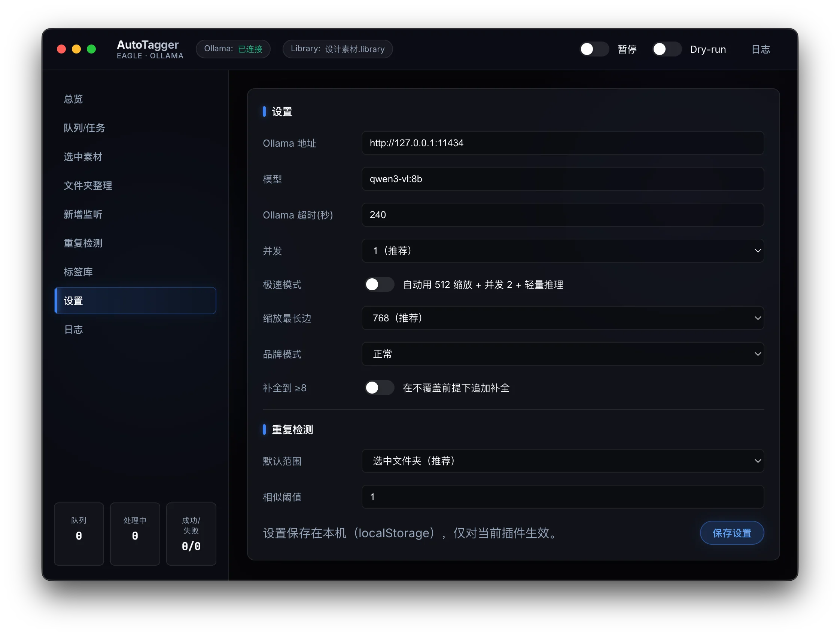Enable the Dry-run switch
The height and width of the screenshot is (636, 840).
[666, 49]
